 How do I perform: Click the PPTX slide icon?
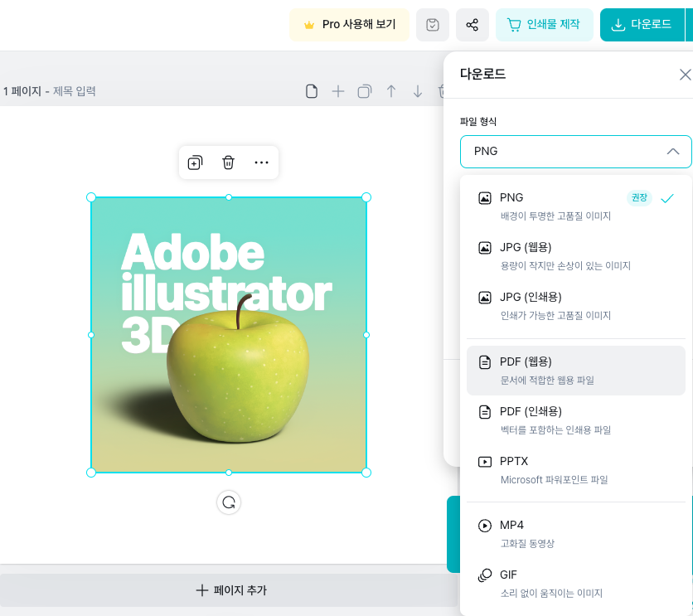click(x=485, y=462)
